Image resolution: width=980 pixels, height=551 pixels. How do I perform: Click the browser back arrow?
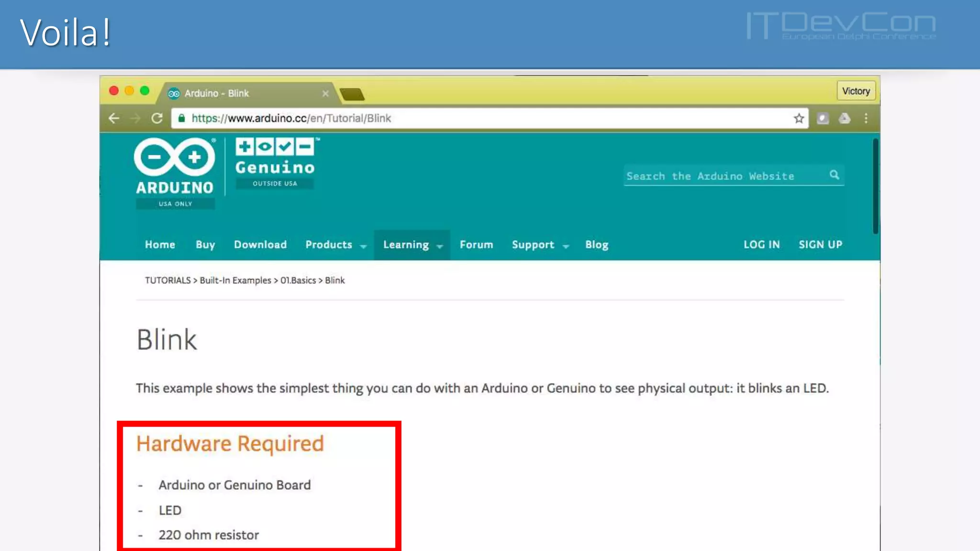(x=114, y=118)
